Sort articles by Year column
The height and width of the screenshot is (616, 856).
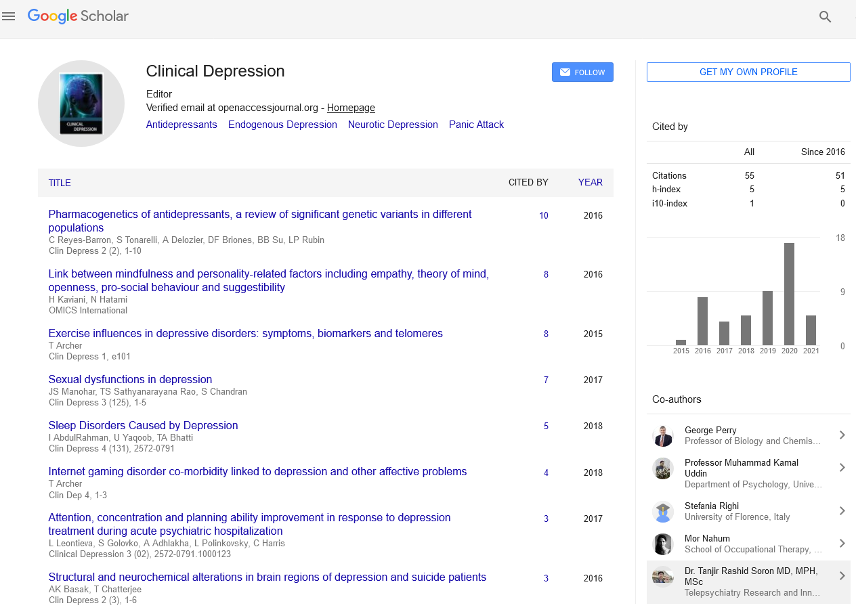click(x=590, y=183)
